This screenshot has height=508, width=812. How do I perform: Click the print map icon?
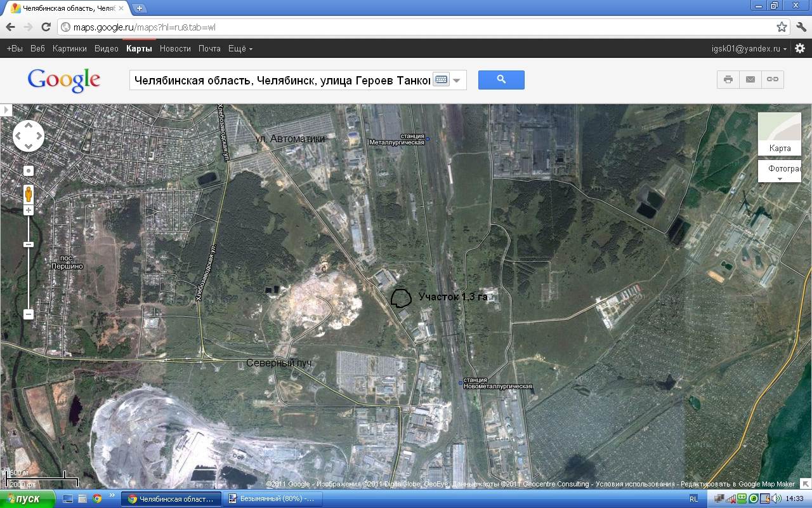pos(728,79)
